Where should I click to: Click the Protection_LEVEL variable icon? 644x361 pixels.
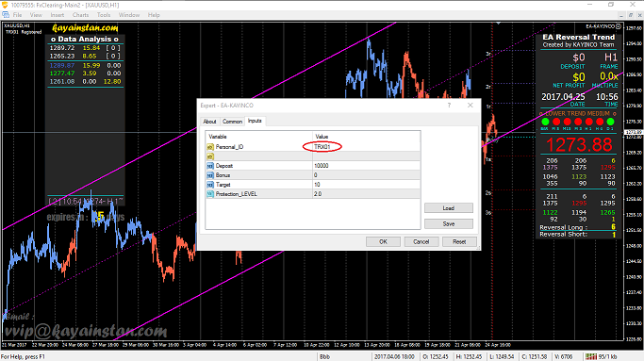click(x=210, y=194)
